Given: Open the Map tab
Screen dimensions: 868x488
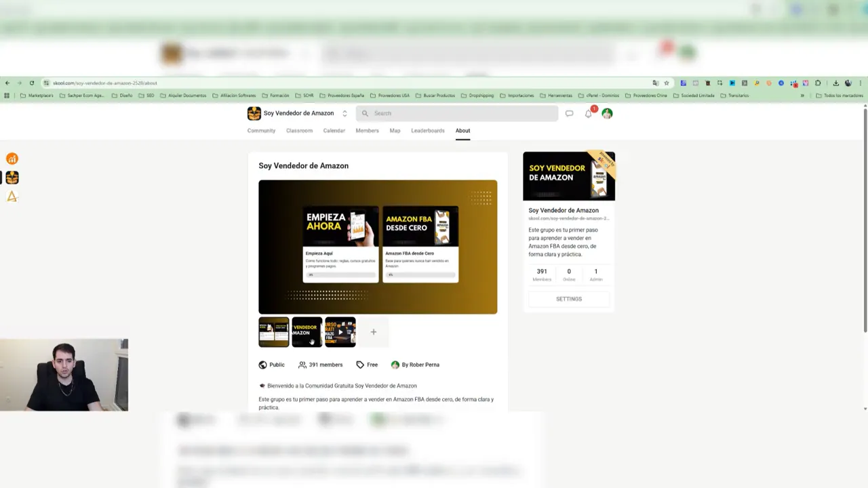Looking at the screenshot, I should click(395, 131).
